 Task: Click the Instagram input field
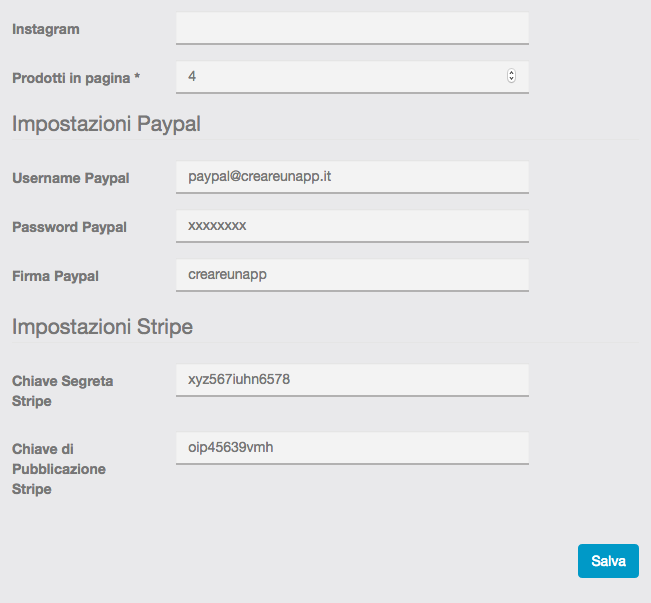(x=351, y=28)
